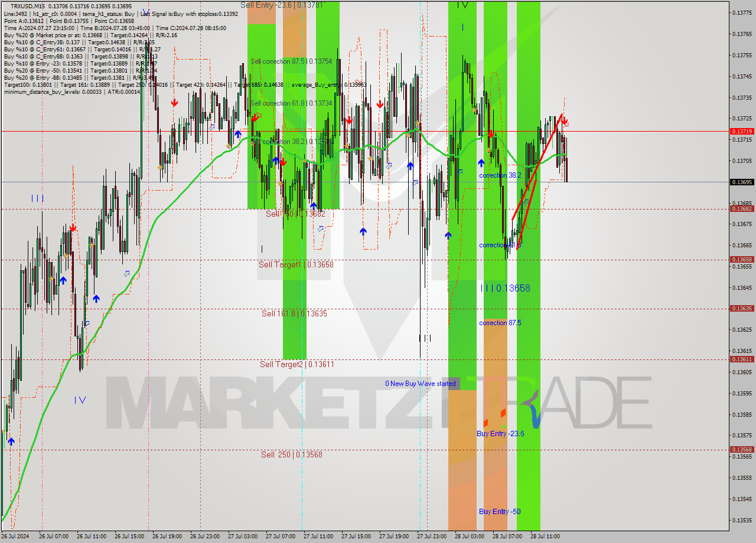This screenshot has height=543, width=756.
Task: Select the 'Time A:2024.07.27 23:15:00' info line
Action: pos(115,28)
